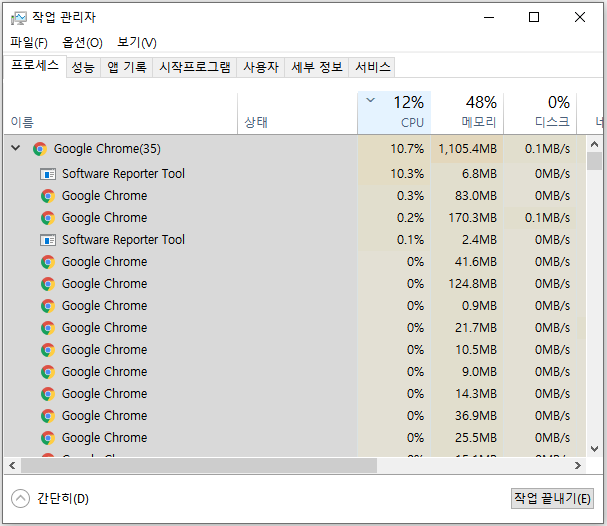
Task: Click the sort arrow in the CPU column header
Action: point(370,100)
